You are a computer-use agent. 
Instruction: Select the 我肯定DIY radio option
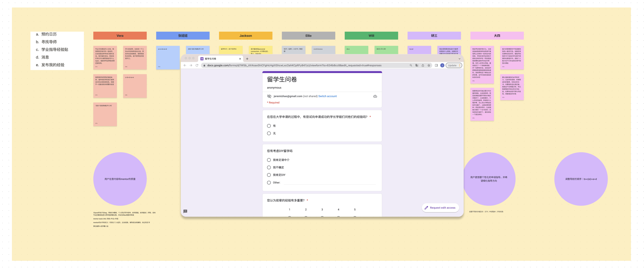269,175
